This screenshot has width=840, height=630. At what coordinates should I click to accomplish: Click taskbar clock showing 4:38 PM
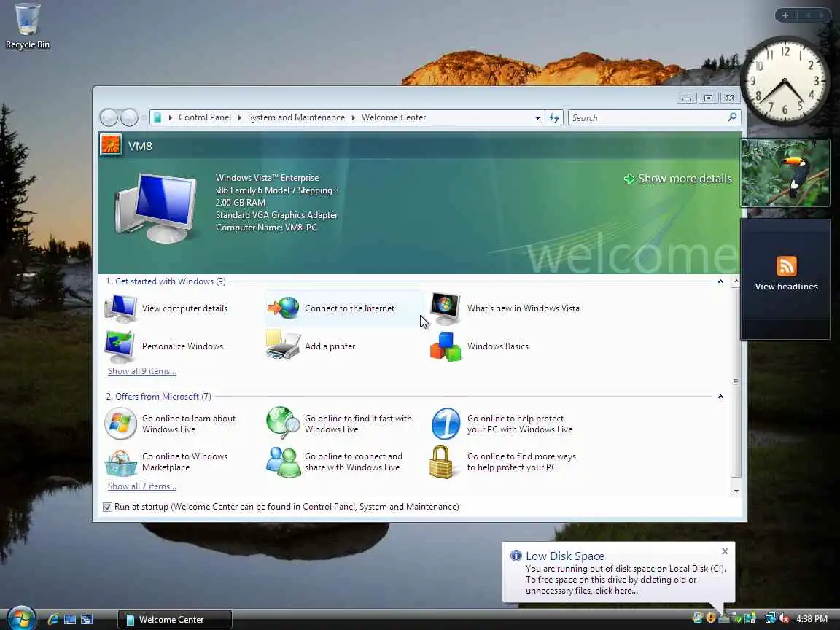point(812,619)
